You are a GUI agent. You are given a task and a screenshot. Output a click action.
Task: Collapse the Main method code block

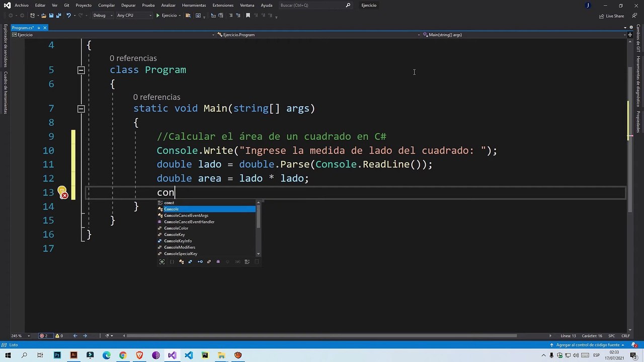click(81, 109)
